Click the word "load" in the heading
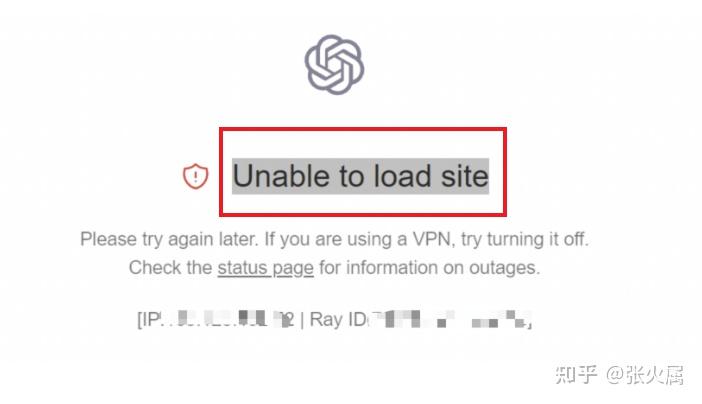Screen dimensions: 702x404 402,176
